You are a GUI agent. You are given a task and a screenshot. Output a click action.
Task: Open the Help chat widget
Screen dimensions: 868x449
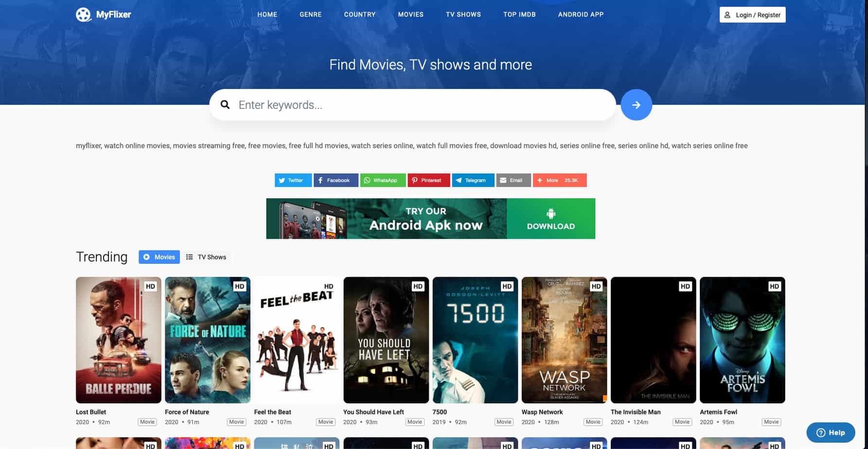tap(830, 432)
